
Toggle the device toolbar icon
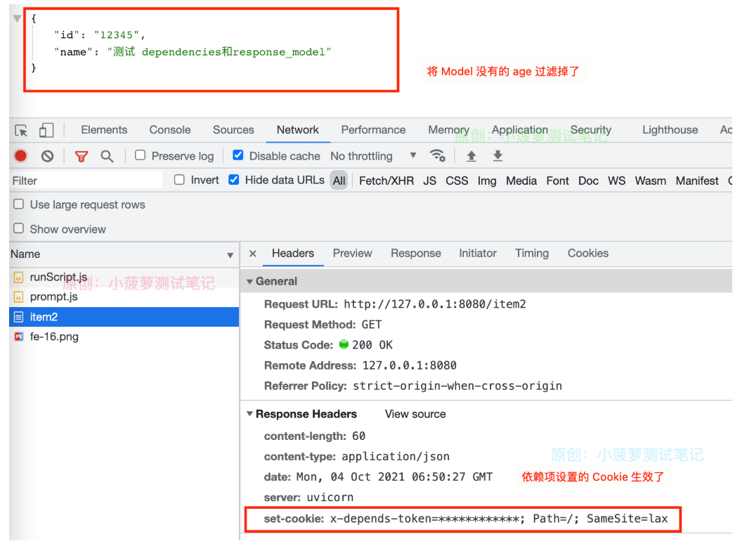[x=46, y=129]
